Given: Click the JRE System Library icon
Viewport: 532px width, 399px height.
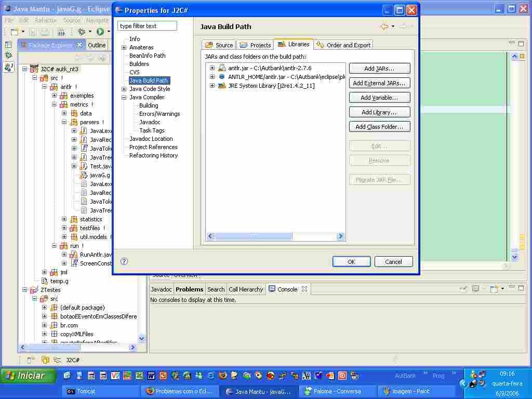Looking at the screenshot, I should coord(222,86).
